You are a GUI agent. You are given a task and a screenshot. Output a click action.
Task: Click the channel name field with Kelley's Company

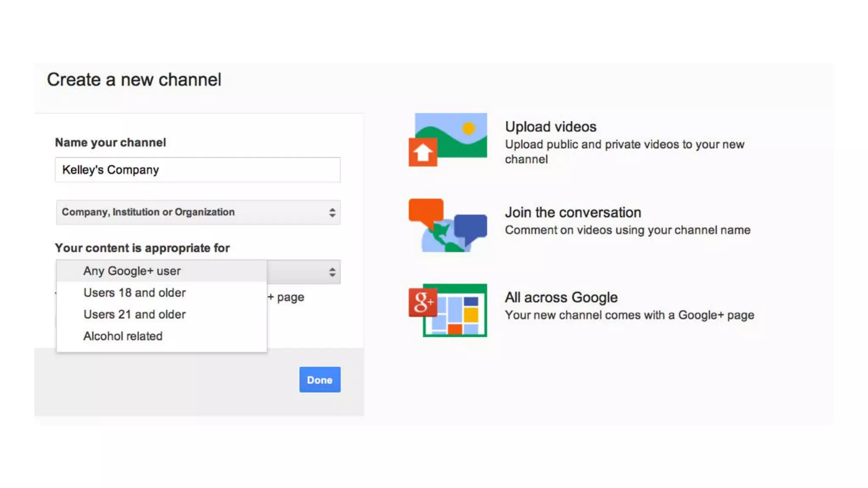(198, 170)
